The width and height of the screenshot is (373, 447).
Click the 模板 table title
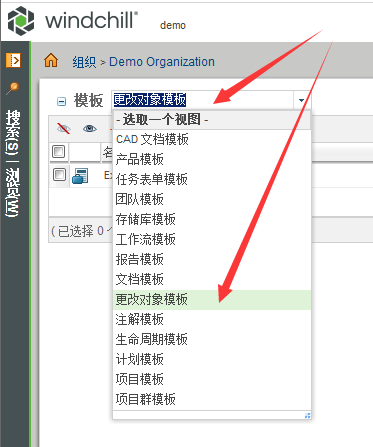pos(88,101)
